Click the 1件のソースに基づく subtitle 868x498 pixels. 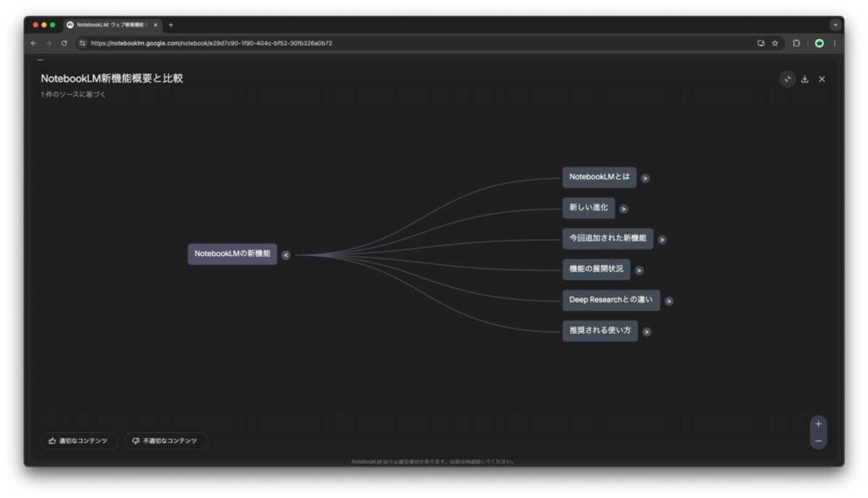(73, 95)
